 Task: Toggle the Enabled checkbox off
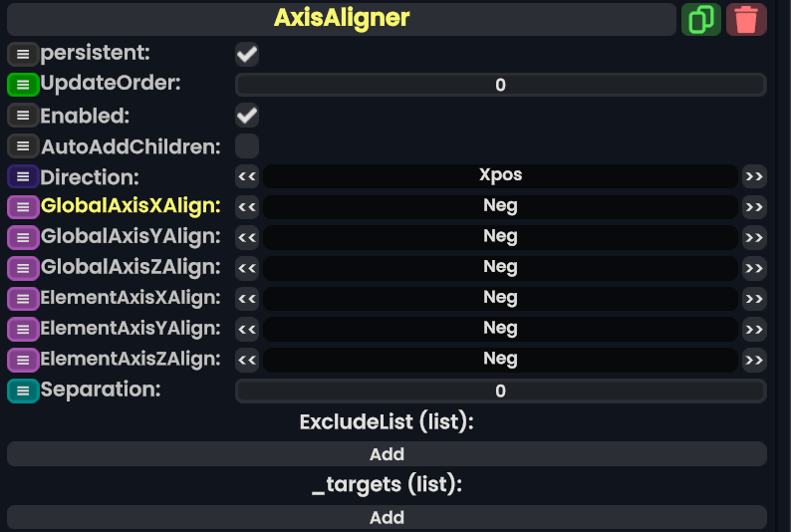pos(247,116)
